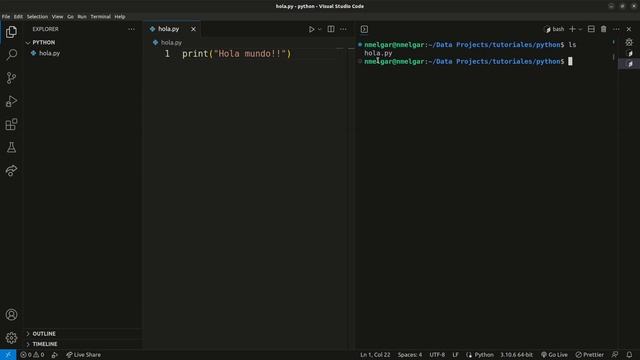The height and width of the screenshot is (360, 640).
Task: Open the Search view in activity bar
Action: [11, 54]
